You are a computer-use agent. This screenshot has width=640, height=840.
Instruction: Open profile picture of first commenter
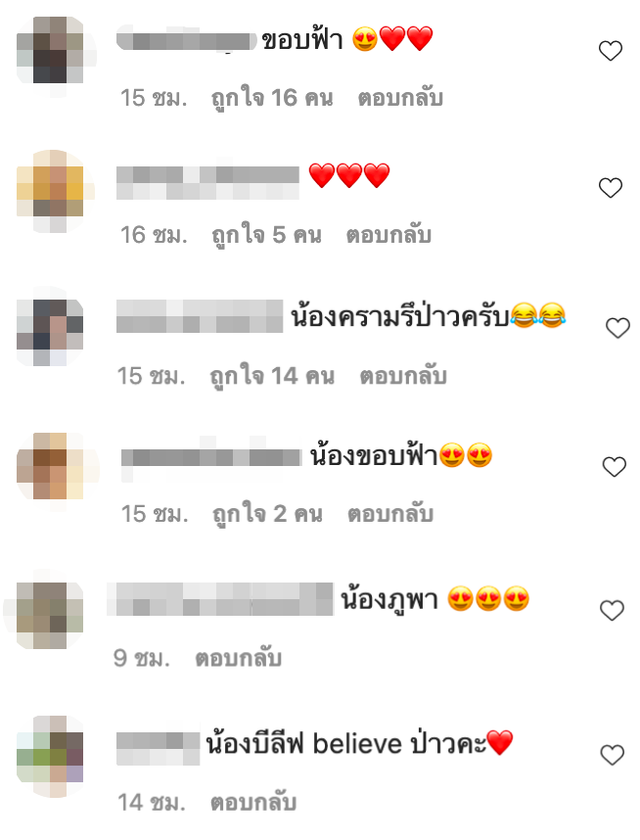coord(50,50)
